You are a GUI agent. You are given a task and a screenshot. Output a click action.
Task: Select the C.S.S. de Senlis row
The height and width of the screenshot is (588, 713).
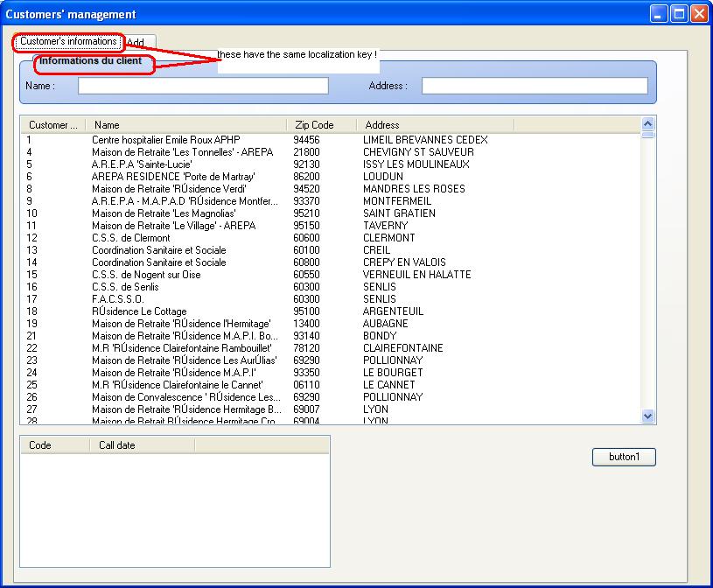pos(124,287)
